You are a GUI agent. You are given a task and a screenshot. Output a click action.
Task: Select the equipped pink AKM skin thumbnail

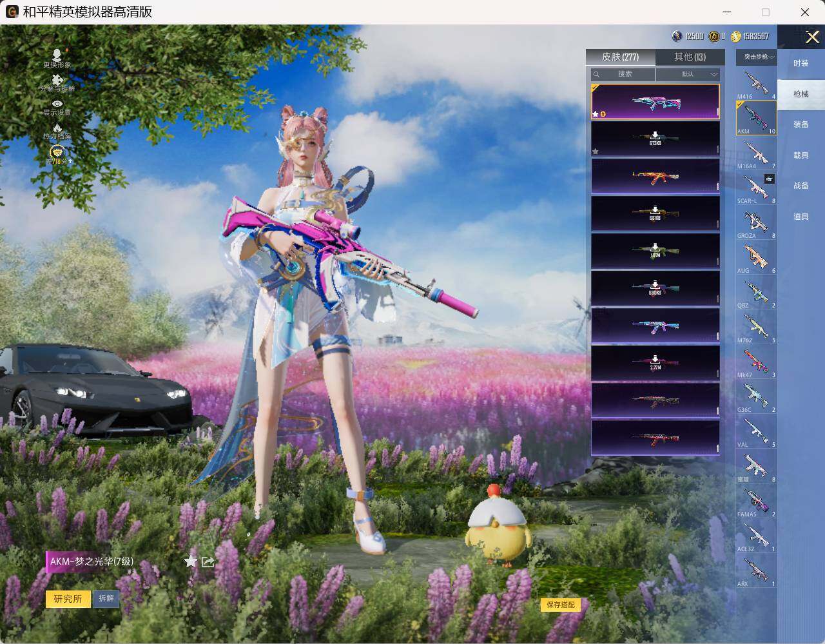[x=655, y=102]
